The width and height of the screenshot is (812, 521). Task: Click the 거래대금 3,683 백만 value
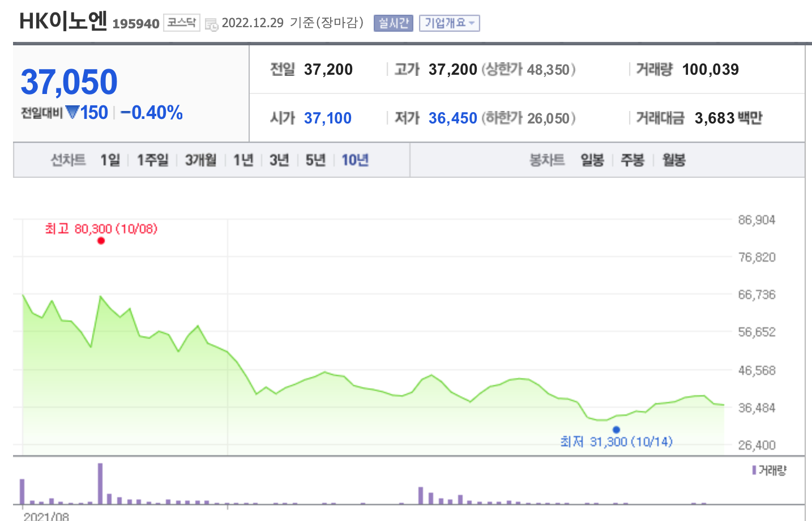728,118
